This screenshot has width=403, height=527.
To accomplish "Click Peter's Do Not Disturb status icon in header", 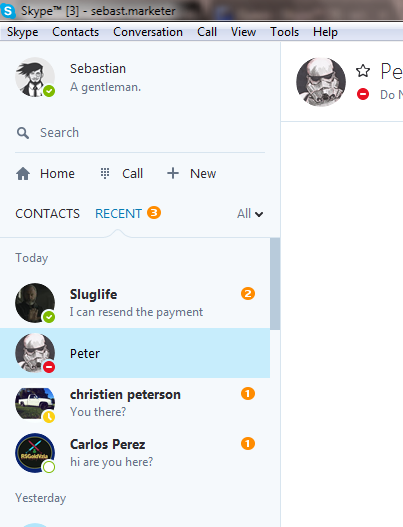I will click(x=363, y=94).
